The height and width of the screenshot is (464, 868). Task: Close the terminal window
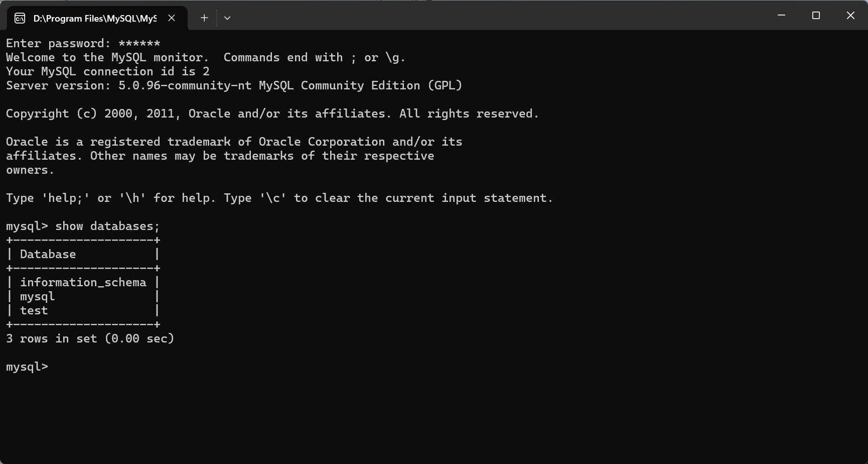point(850,16)
